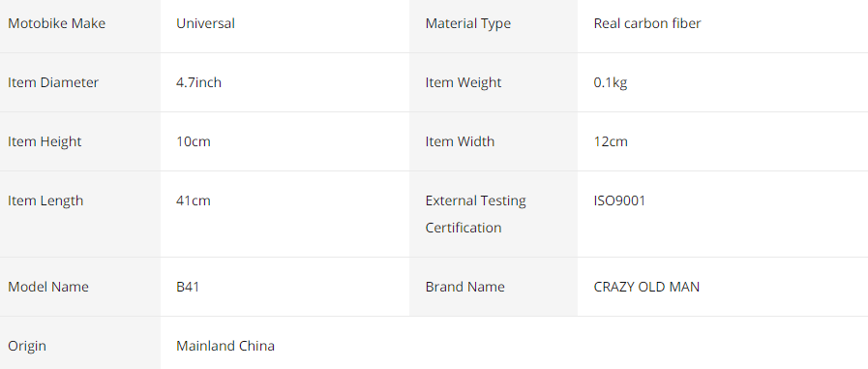Select the Mainland China origin value
Screen dimensions: 868x369
(225, 347)
